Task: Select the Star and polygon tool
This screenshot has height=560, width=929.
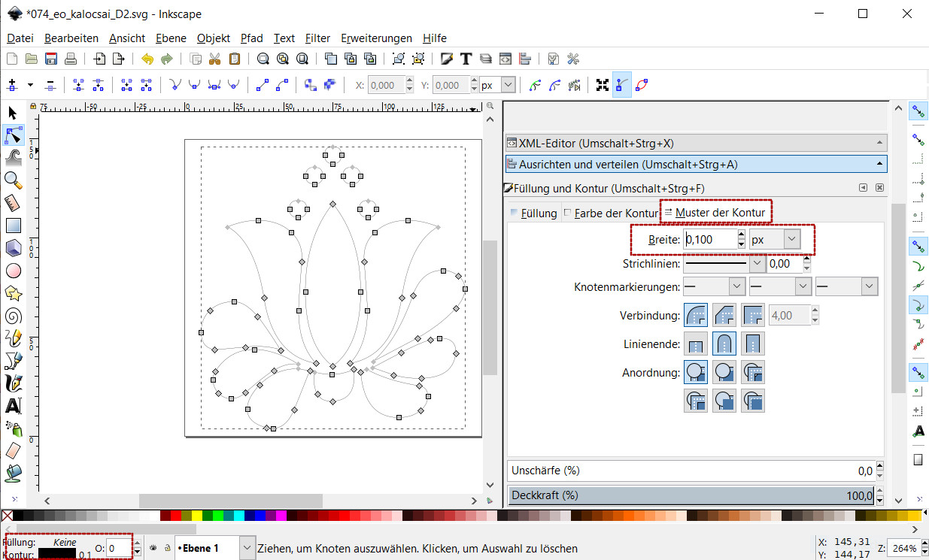Action: [13, 293]
